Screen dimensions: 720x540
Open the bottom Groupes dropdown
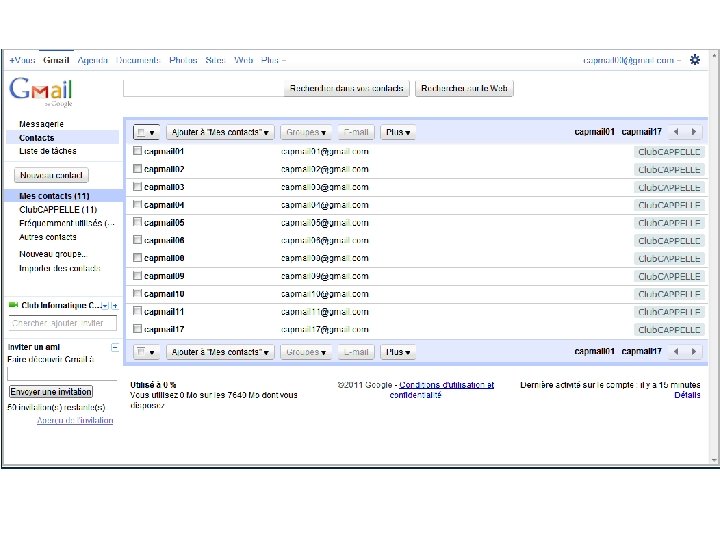[x=306, y=352]
